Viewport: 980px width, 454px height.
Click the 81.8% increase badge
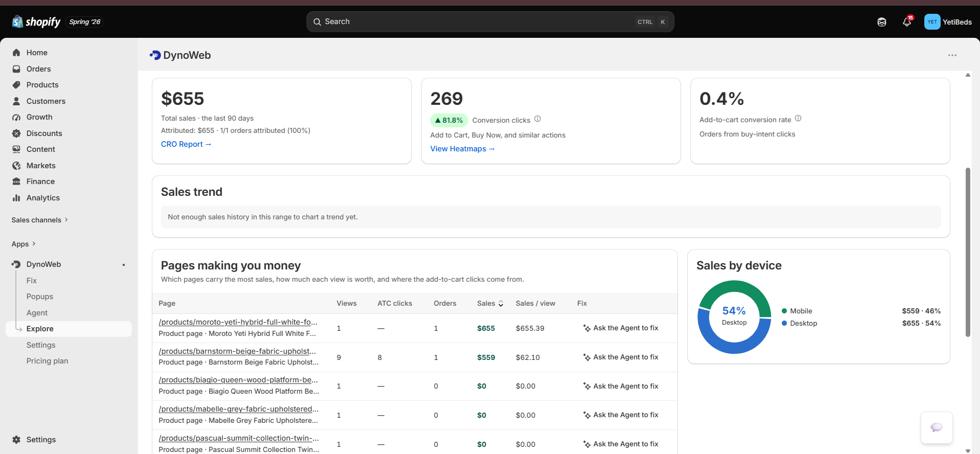point(449,120)
